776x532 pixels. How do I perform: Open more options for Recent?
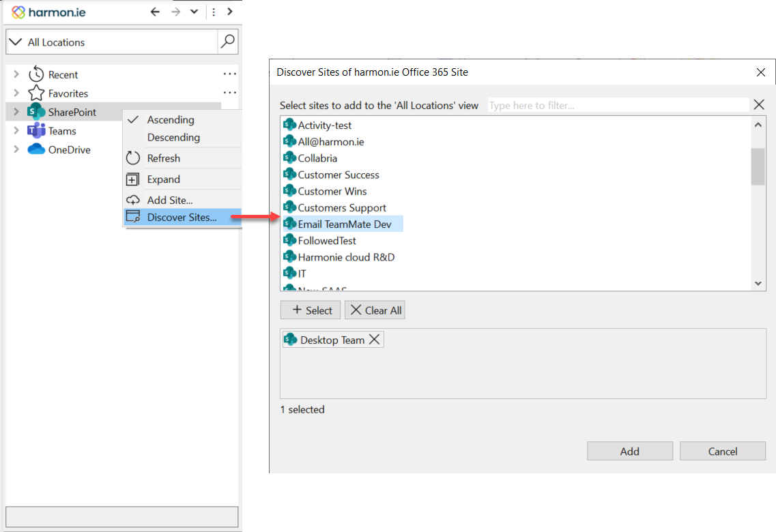[x=229, y=74]
